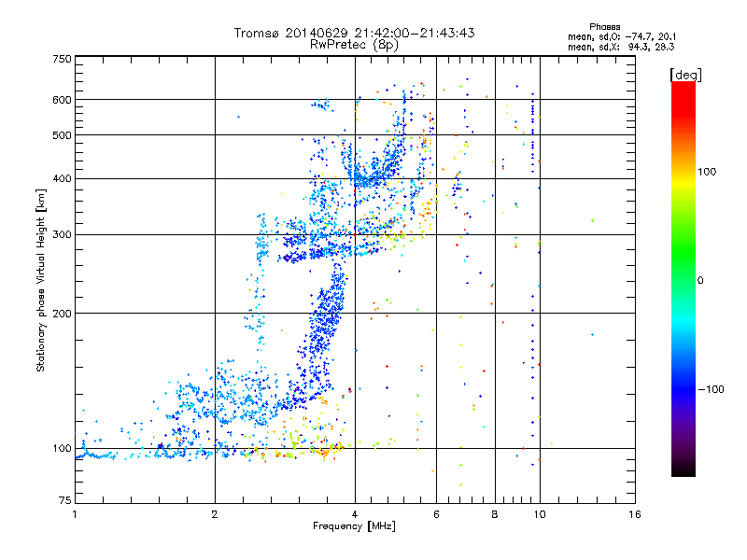Click the x-axis tick label "16"
Viewport: 747px width, 560px height.
click(x=635, y=514)
